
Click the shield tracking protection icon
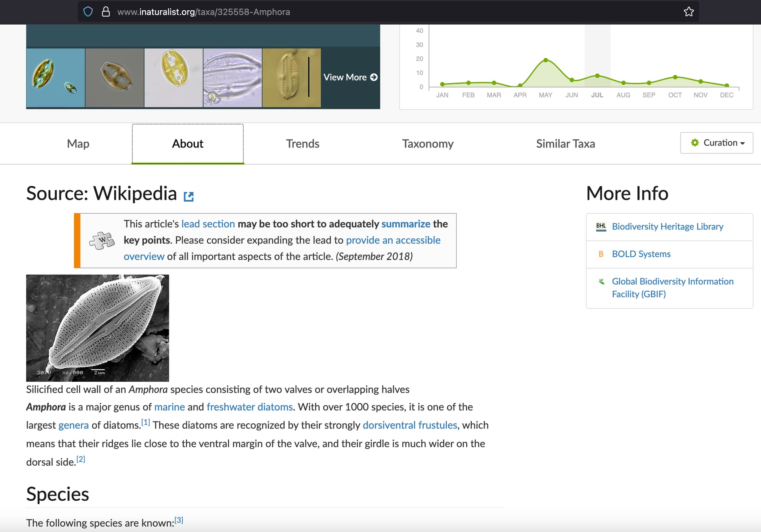88,12
